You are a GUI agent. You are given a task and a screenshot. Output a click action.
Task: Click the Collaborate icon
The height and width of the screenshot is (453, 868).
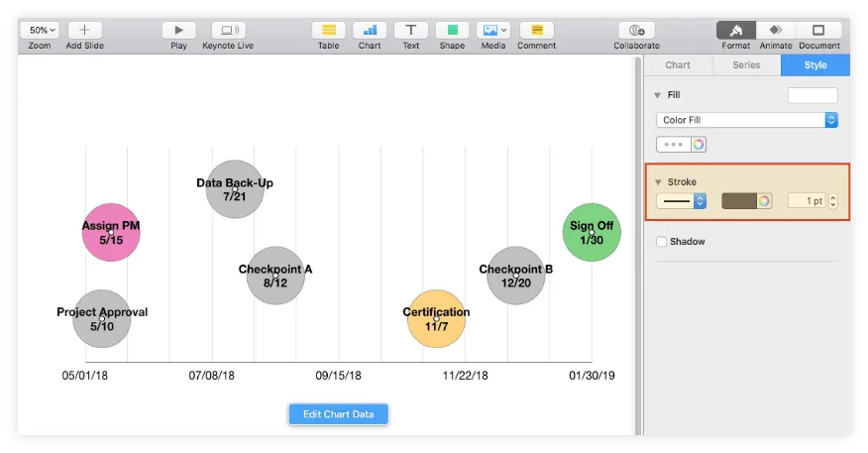click(636, 31)
